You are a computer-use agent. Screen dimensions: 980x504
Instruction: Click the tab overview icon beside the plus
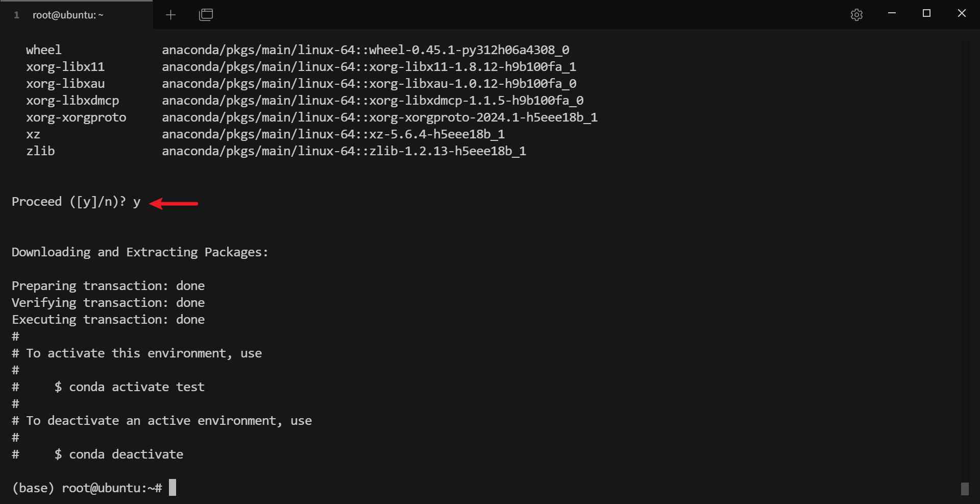coord(206,15)
